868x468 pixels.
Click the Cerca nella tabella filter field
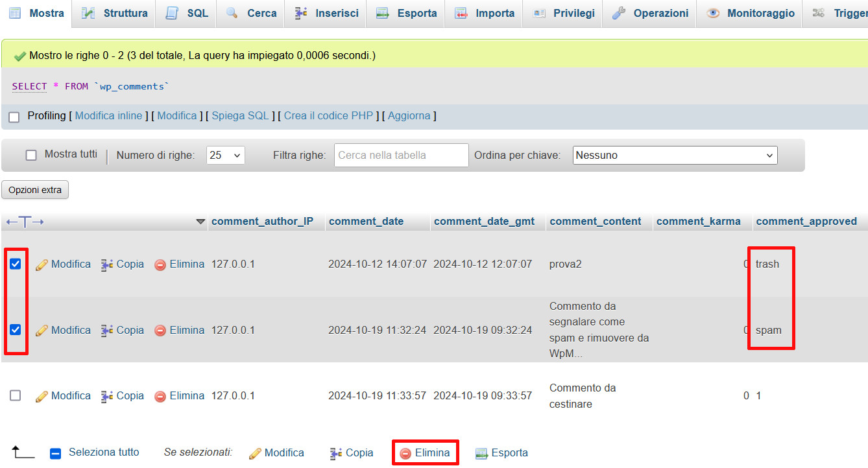401,155
